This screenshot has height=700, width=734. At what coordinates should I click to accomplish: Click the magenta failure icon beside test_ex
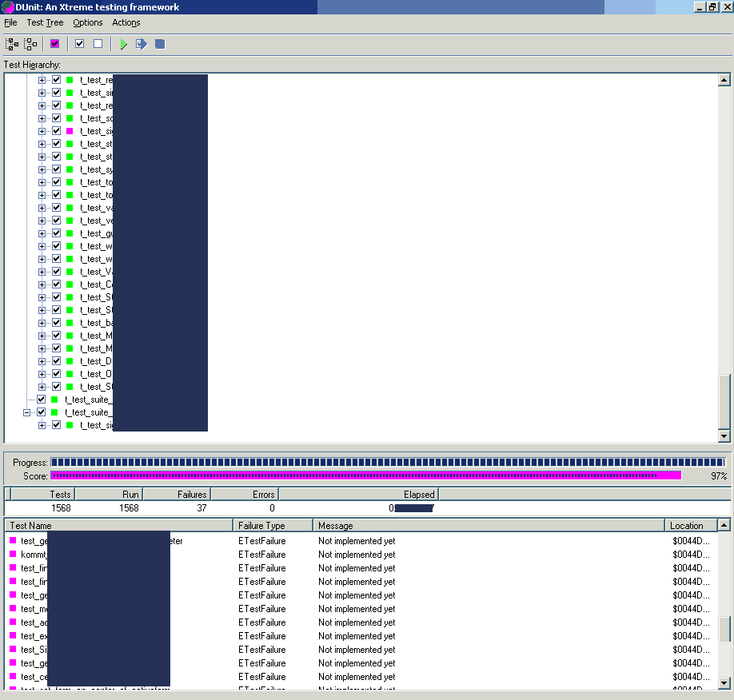click(x=13, y=635)
